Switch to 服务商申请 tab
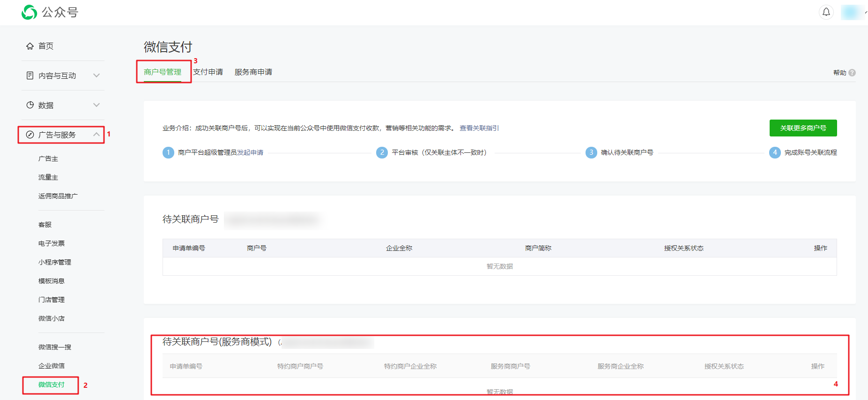Screen dimensions: 868x400 point(253,72)
